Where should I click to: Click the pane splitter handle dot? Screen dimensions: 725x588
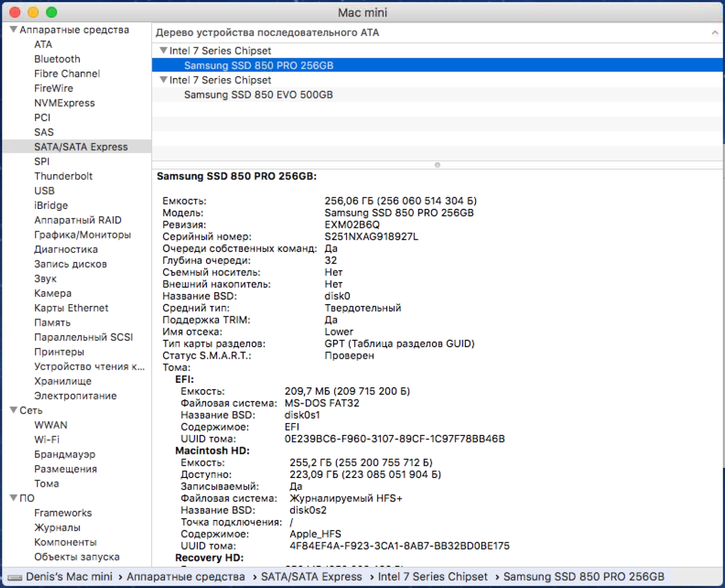coord(437,165)
